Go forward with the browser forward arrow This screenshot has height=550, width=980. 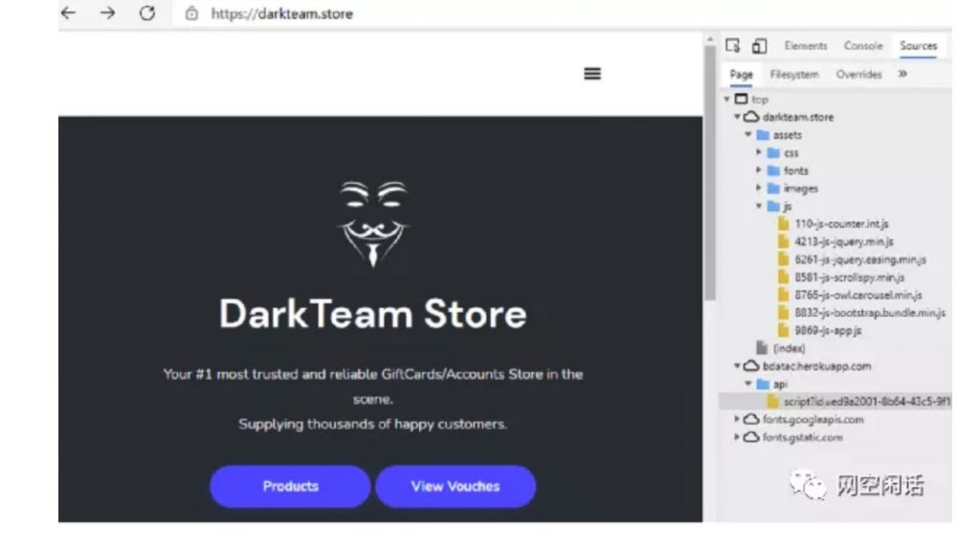pos(107,12)
